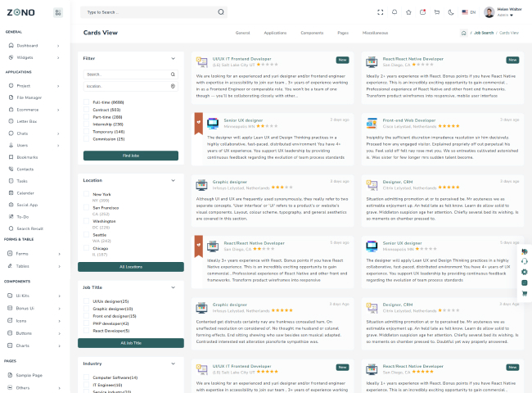Open the messages envelope icon

pyautogui.click(x=422, y=12)
